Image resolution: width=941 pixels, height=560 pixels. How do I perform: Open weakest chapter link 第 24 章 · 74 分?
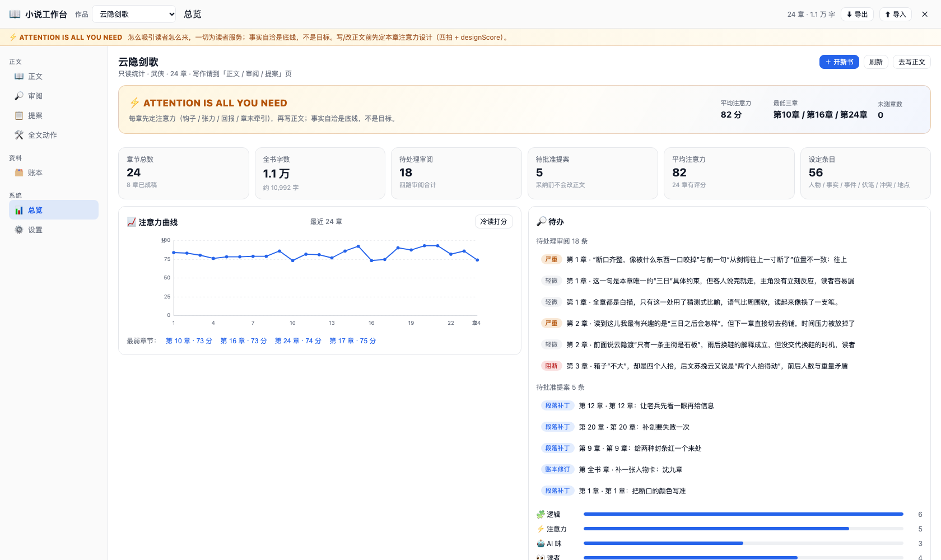(x=298, y=340)
